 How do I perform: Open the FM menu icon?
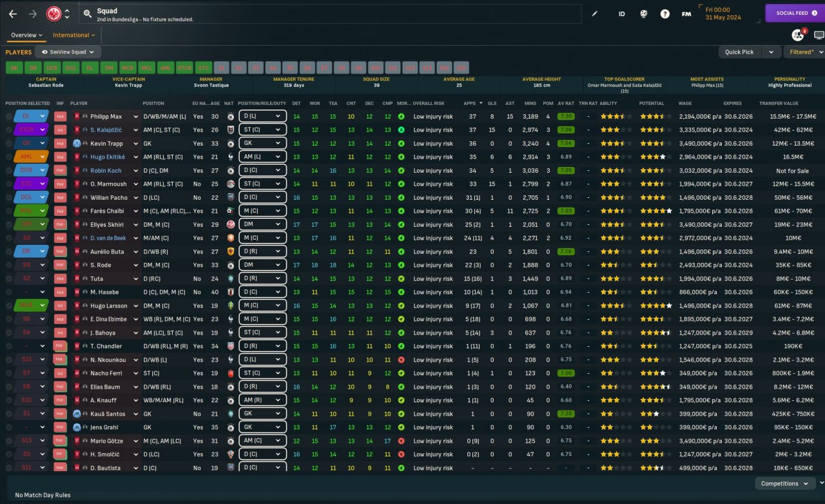point(686,14)
